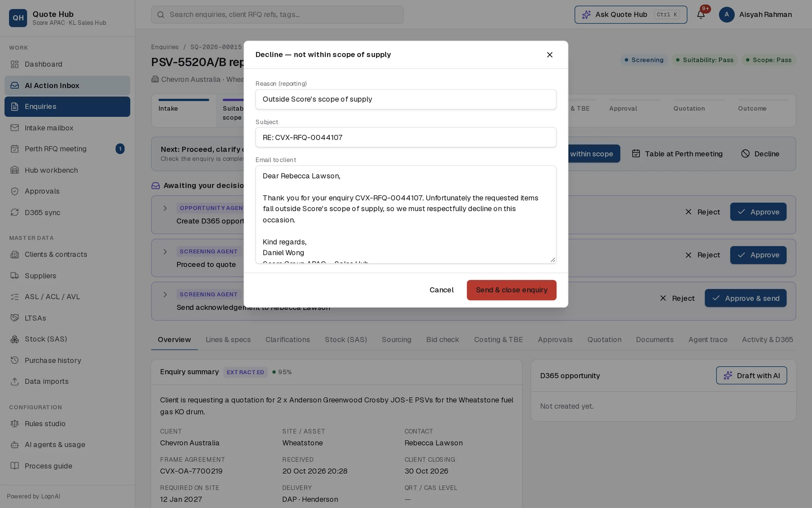Open Ask Quote Hub assistant
The image size is (812, 508).
(x=630, y=15)
